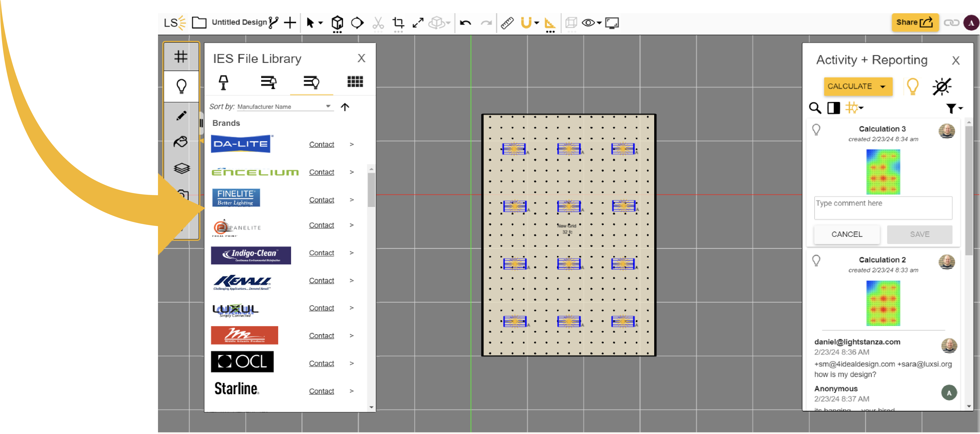
Task: Click the LS logo icon
Action: [x=175, y=23]
